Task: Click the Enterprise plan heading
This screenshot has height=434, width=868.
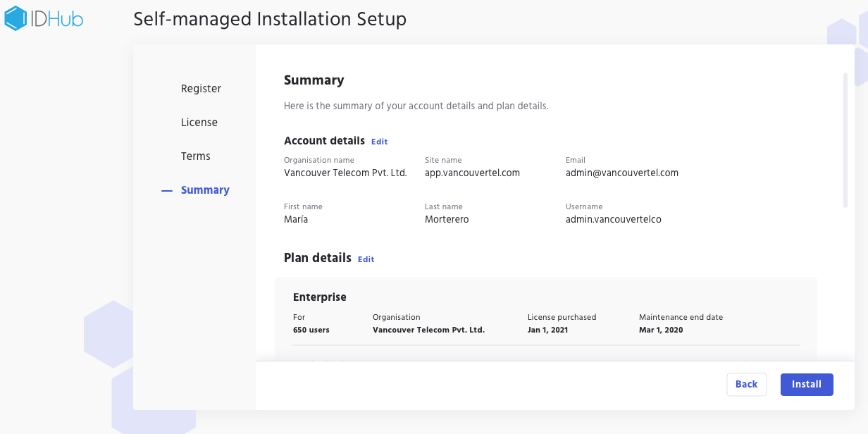Action: 319,297
